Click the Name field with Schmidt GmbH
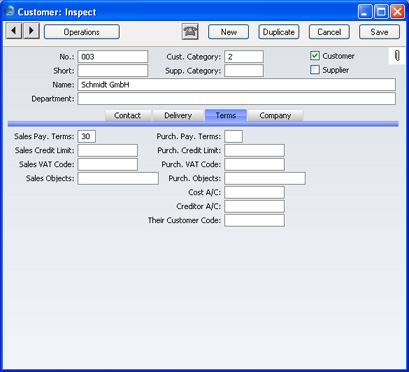 (237, 85)
